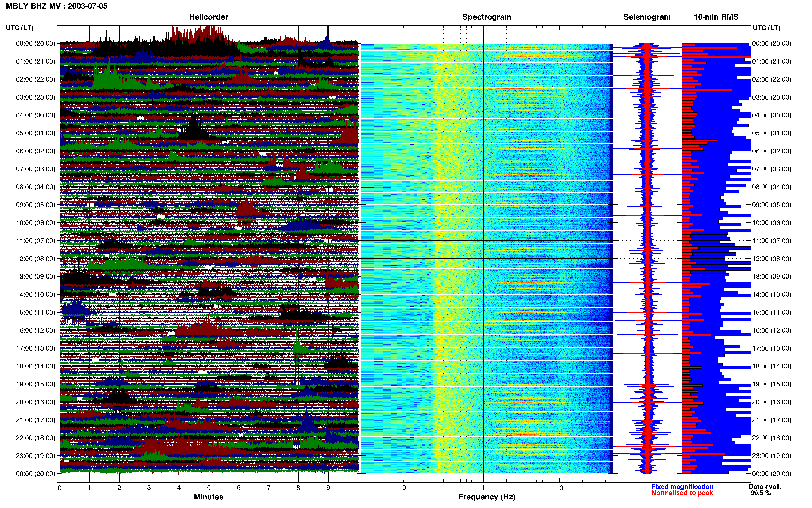Screen dimensions: 812x508
Task: Click helicorder minute tick label 5
Action: (x=209, y=487)
